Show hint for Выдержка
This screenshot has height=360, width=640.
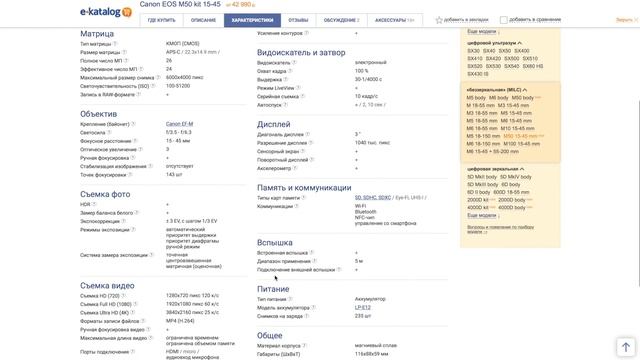[x=286, y=80]
